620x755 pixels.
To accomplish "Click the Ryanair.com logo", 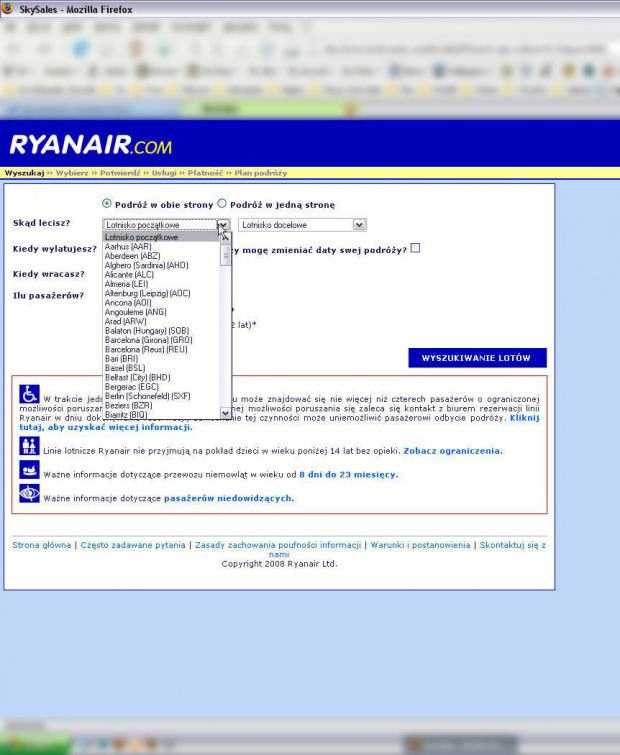I will coord(90,144).
